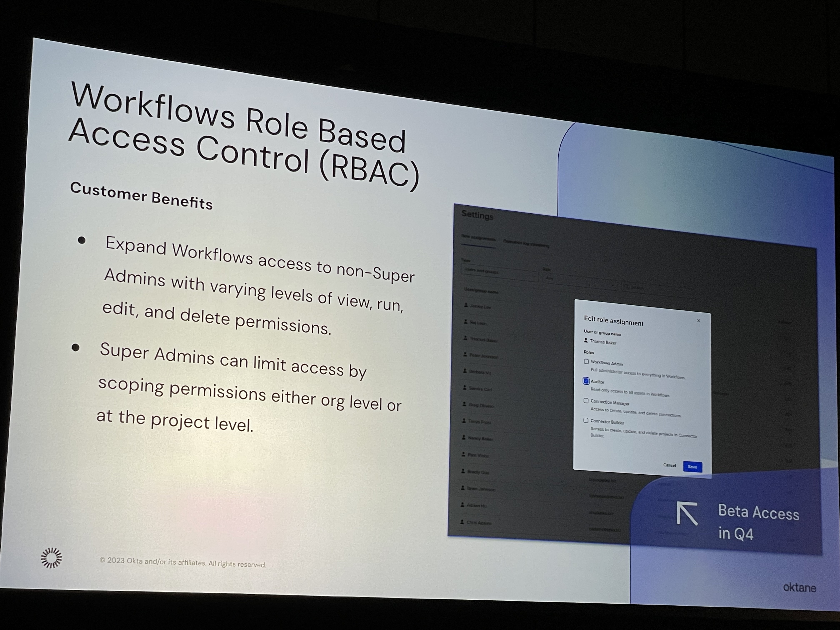Enable the Workflows Admin role checkbox
Screen dimensions: 840x630
point(586,361)
